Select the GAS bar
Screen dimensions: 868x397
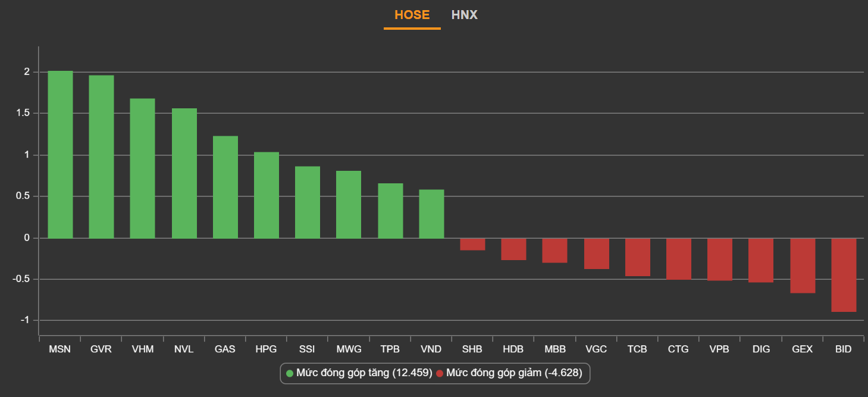[x=225, y=187]
